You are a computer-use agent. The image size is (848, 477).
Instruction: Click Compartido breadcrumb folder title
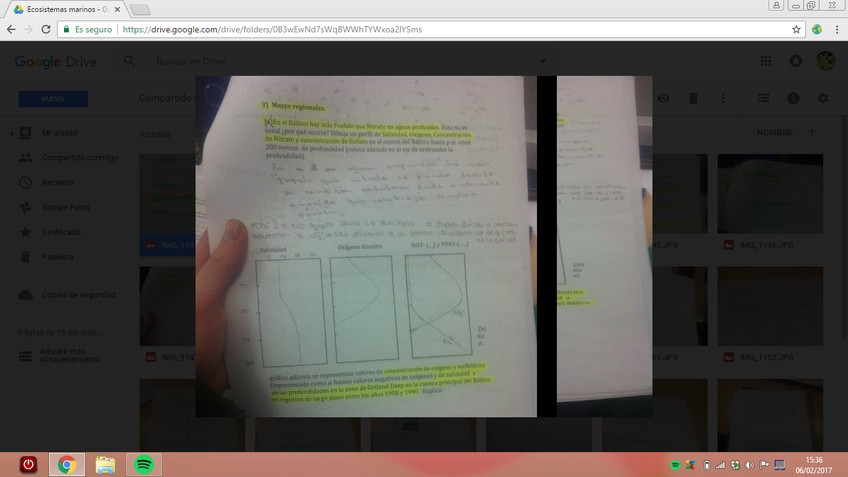tap(164, 98)
